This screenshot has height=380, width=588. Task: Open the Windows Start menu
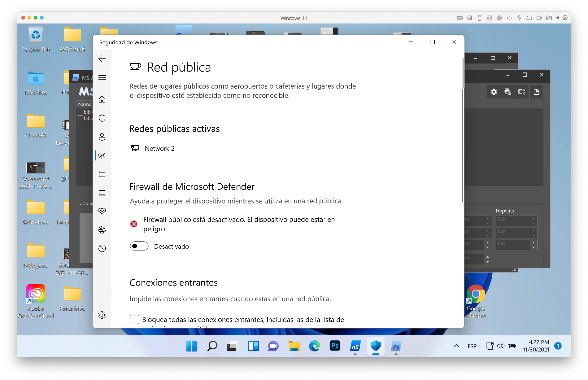point(192,346)
